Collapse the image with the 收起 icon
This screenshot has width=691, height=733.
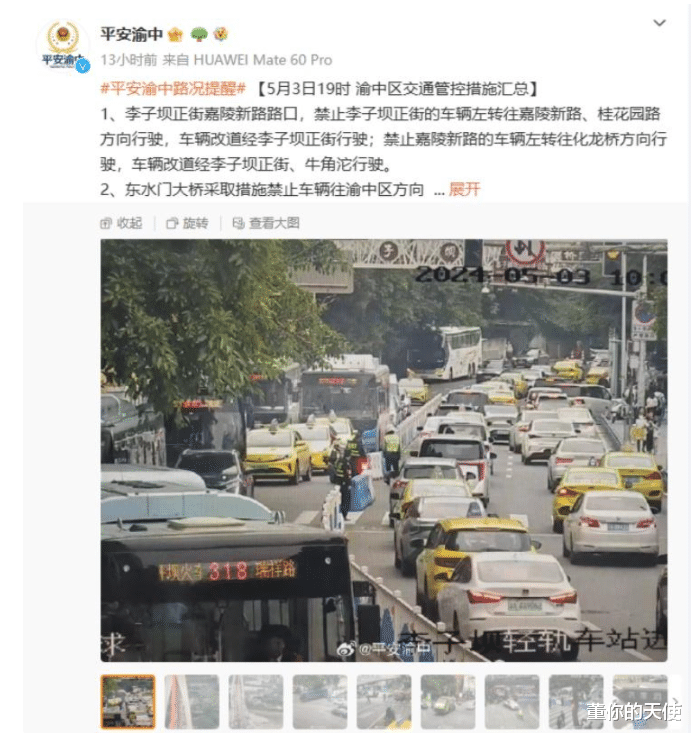coord(121,223)
